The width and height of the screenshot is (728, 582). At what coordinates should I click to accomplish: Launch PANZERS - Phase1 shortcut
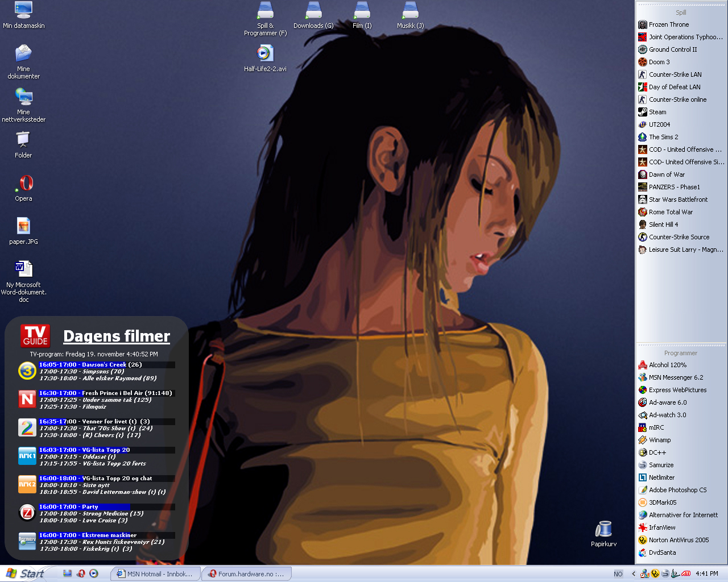pos(669,187)
